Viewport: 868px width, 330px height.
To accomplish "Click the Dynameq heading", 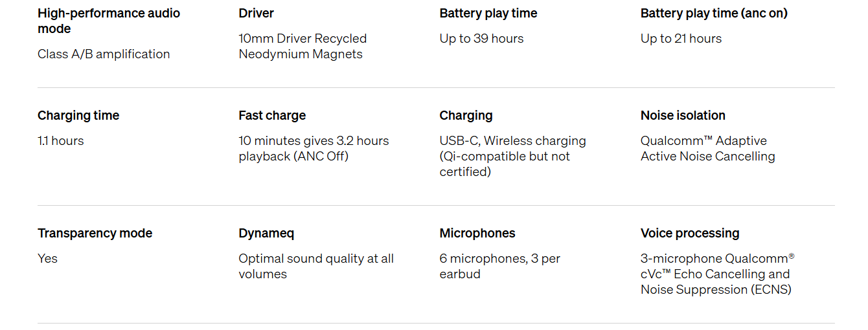I will [266, 233].
